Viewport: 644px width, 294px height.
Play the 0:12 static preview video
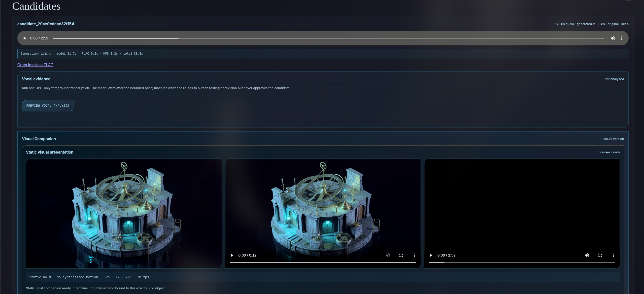232,255
